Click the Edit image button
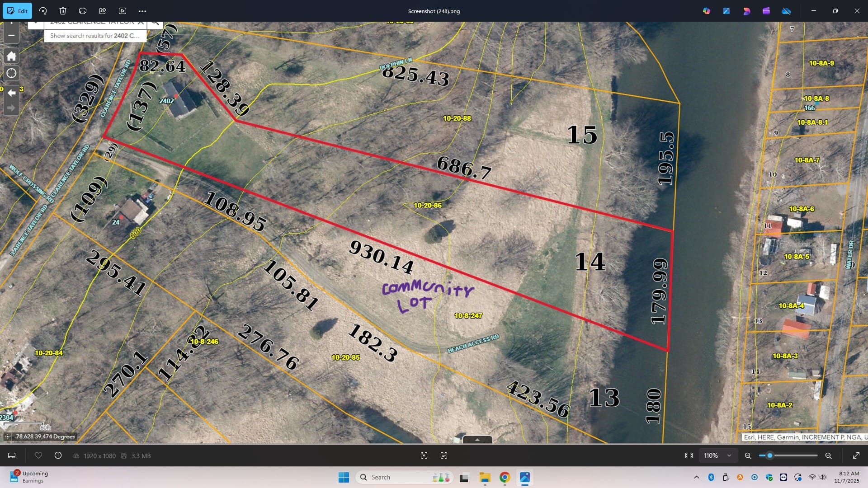 click(x=18, y=11)
